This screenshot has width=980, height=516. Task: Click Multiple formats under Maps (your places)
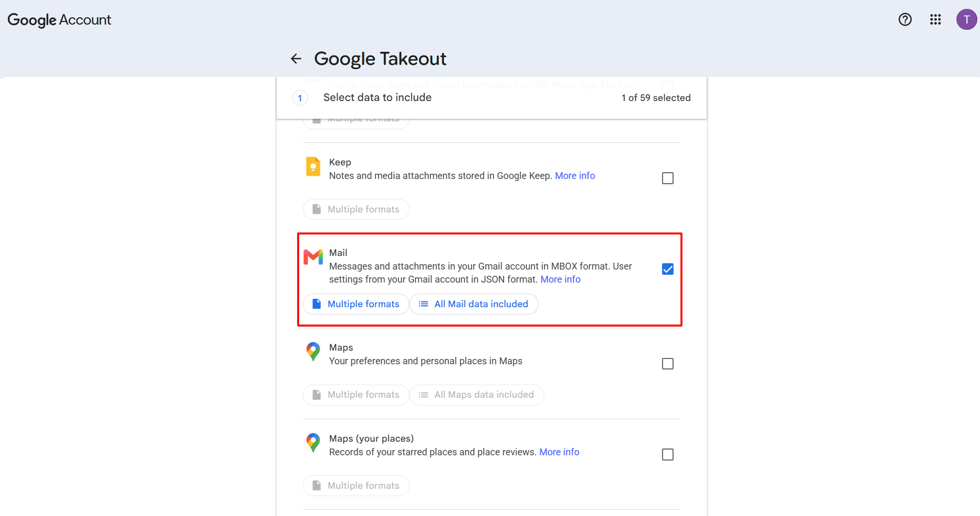(356, 486)
